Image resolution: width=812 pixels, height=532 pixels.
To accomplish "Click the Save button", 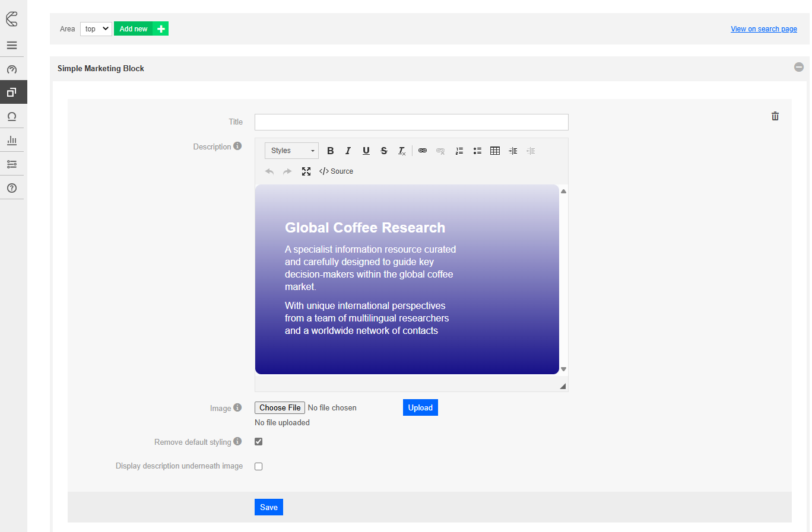I will pyautogui.click(x=269, y=507).
